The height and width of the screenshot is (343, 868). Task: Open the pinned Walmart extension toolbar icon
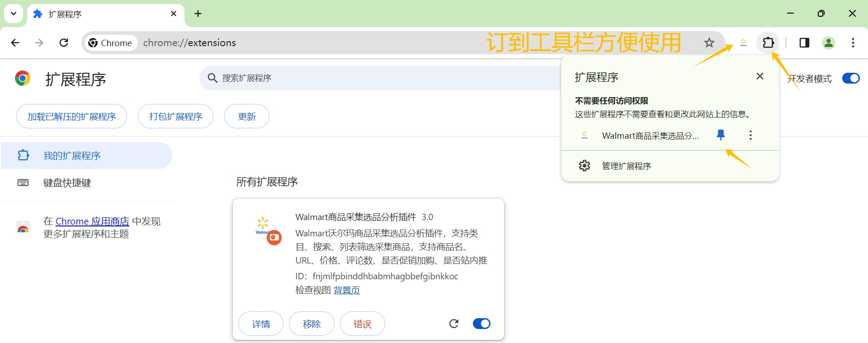click(x=743, y=43)
